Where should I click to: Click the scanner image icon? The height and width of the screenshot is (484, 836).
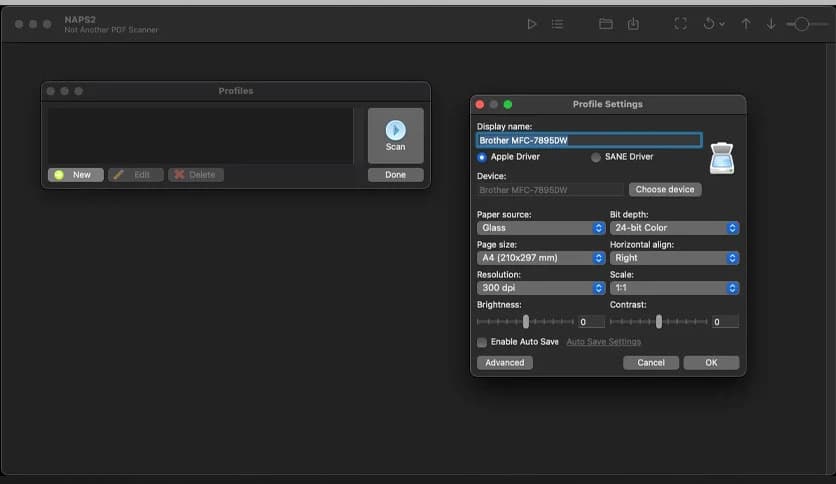click(722, 158)
